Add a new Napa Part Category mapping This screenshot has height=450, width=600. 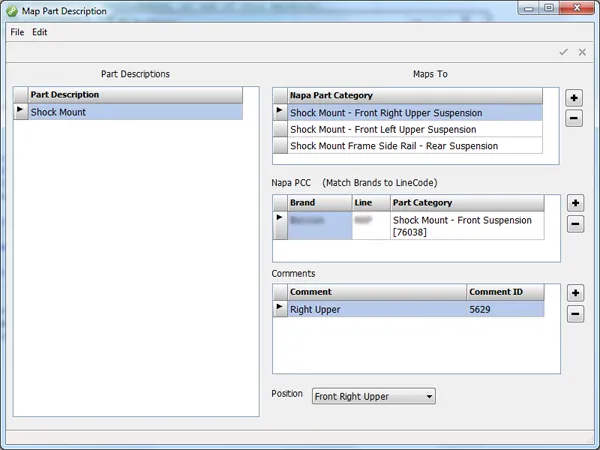click(x=574, y=98)
